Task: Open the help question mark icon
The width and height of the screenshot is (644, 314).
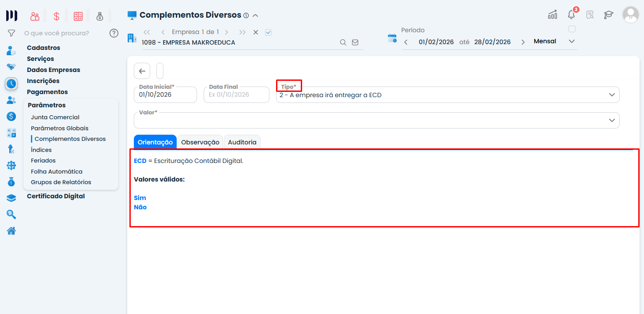Action: 114,33
